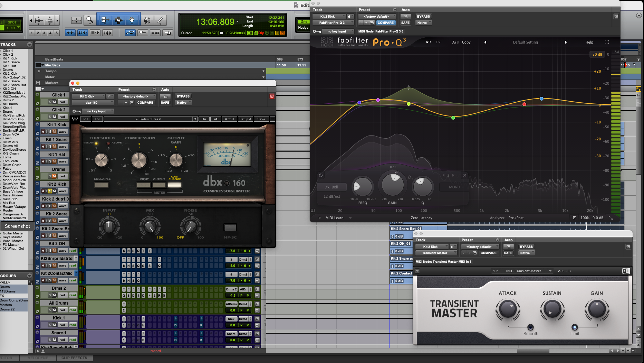Record-enable the Kit 1 Hat track

(43, 161)
